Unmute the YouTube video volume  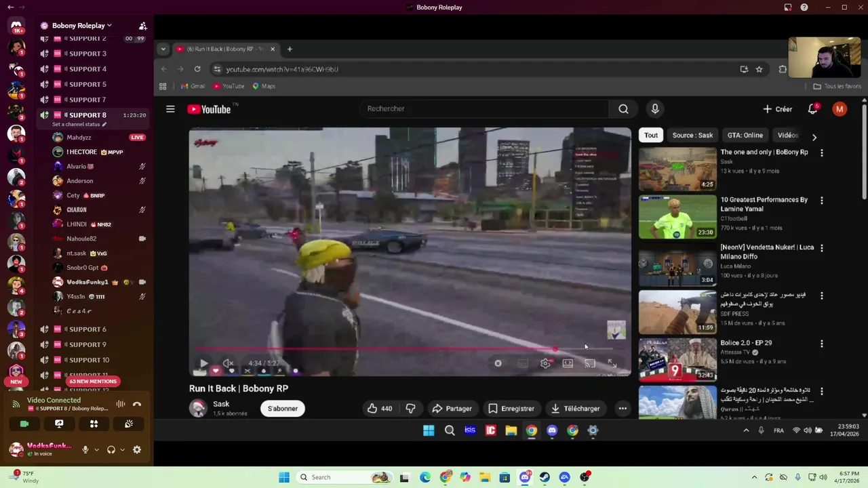(x=228, y=363)
